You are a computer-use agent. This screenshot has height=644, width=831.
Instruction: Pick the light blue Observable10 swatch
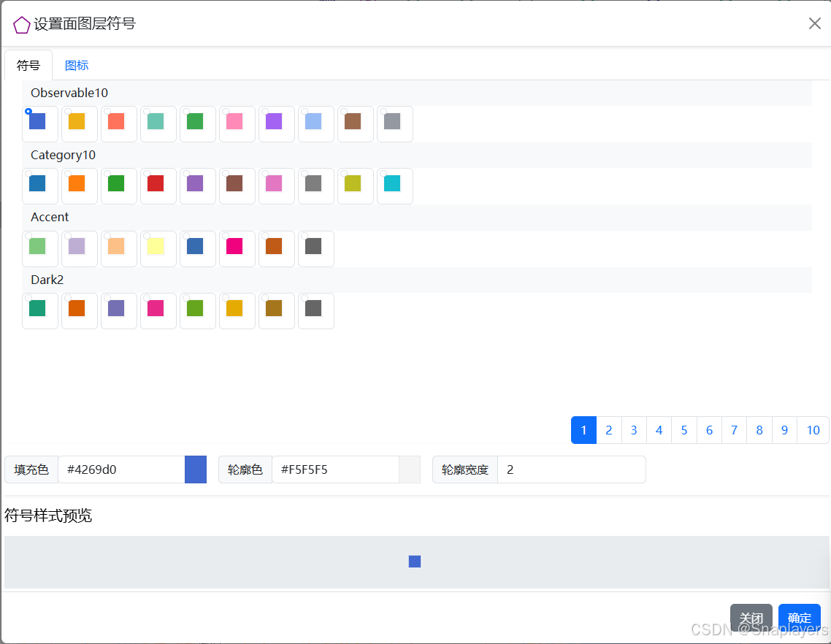pyautogui.click(x=316, y=124)
